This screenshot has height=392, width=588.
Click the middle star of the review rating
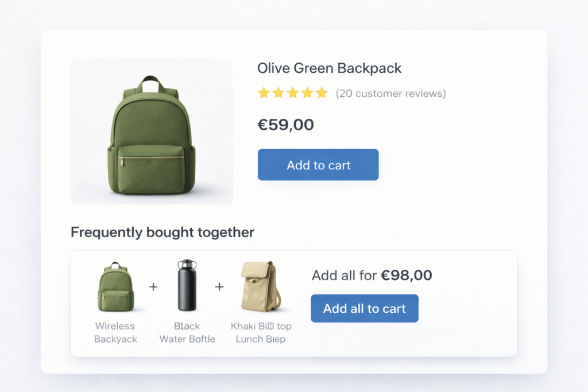[293, 92]
